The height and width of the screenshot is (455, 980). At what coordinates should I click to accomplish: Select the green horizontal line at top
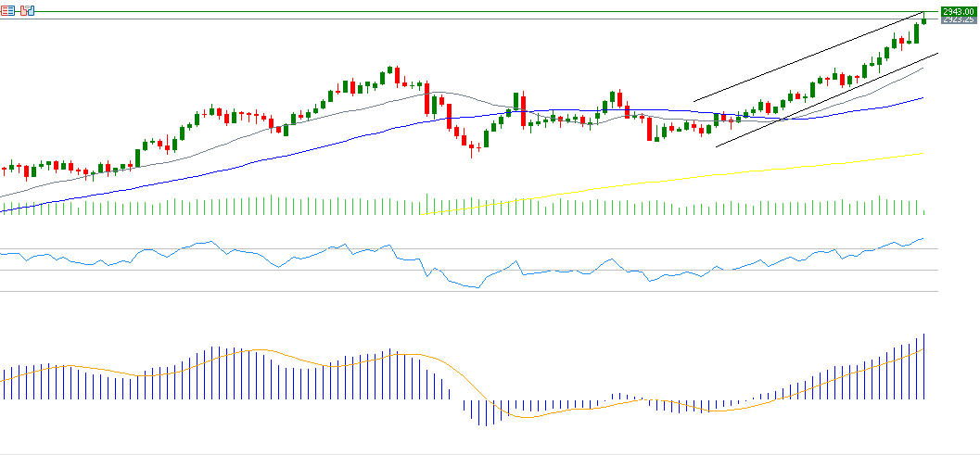[x=464, y=11]
